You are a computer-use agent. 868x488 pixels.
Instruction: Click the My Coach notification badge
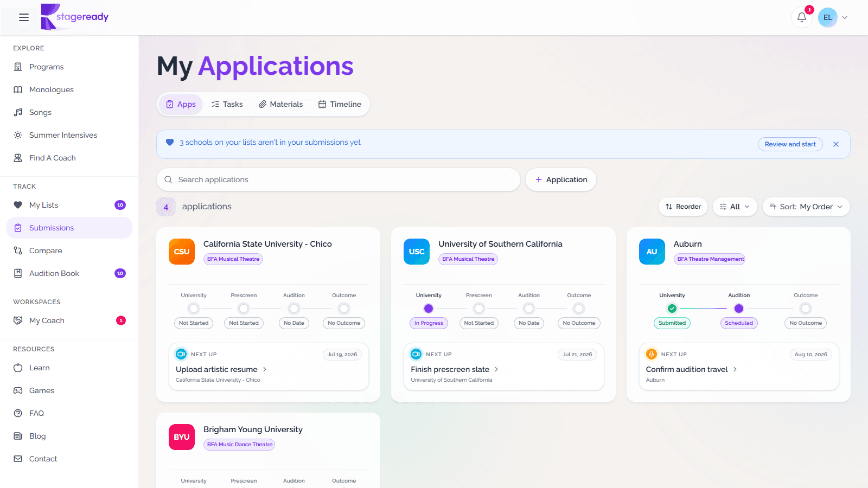click(121, 320)
